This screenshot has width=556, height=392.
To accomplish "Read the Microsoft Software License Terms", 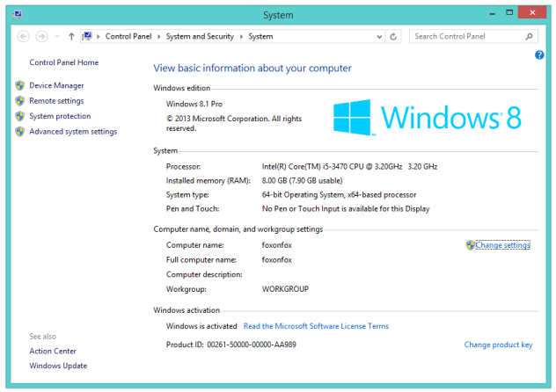I will pyautogui.click(x=316, y=326).
